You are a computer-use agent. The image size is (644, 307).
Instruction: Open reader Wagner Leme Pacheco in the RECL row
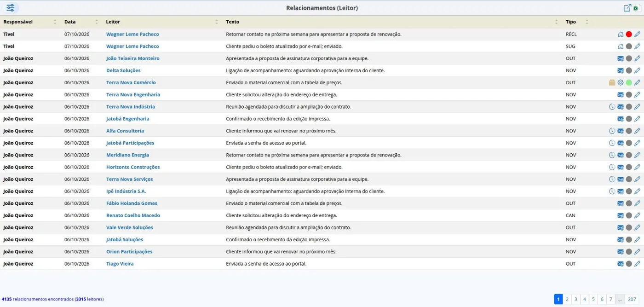pos(132,34)
